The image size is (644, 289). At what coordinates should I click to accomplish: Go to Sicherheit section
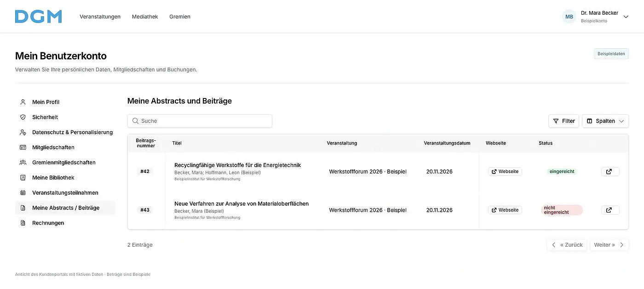(x=65, y=117)
